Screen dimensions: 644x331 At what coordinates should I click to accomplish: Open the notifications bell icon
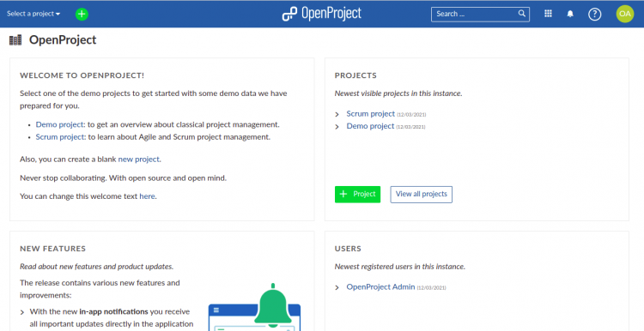[570, 14]
